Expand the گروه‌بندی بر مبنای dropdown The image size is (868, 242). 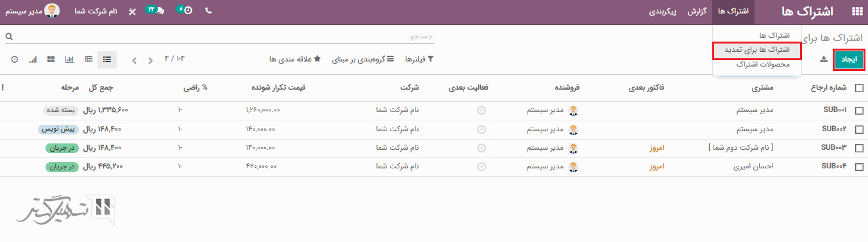tap(363, 60)
